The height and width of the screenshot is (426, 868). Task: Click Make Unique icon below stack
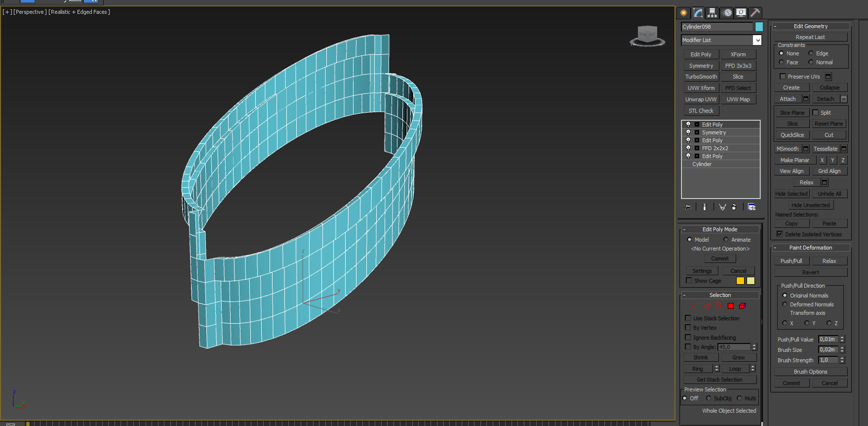click(722, 207)
